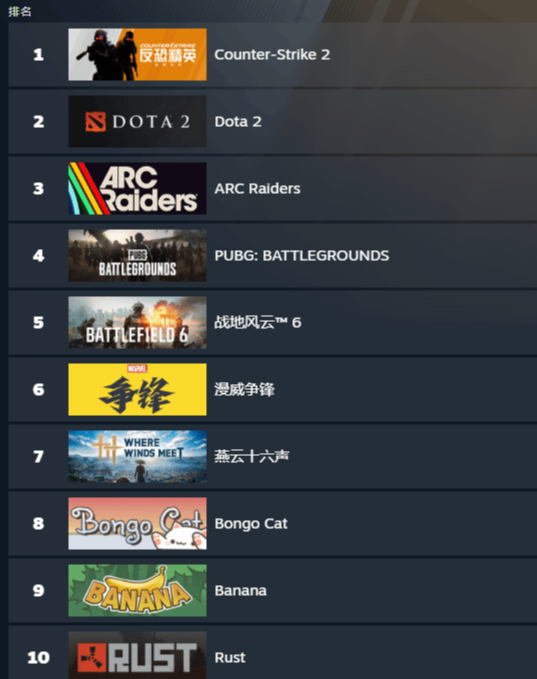This screenshot has height=679, width=537.
Task: Open the yellow Marvel Rivals banner
Action: pos(137,389)
